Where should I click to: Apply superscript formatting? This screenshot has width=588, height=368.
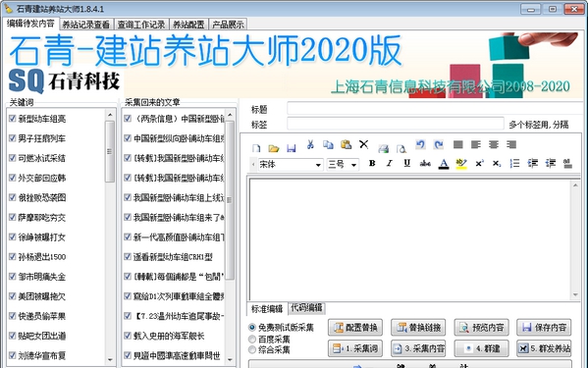pos(479,163)
